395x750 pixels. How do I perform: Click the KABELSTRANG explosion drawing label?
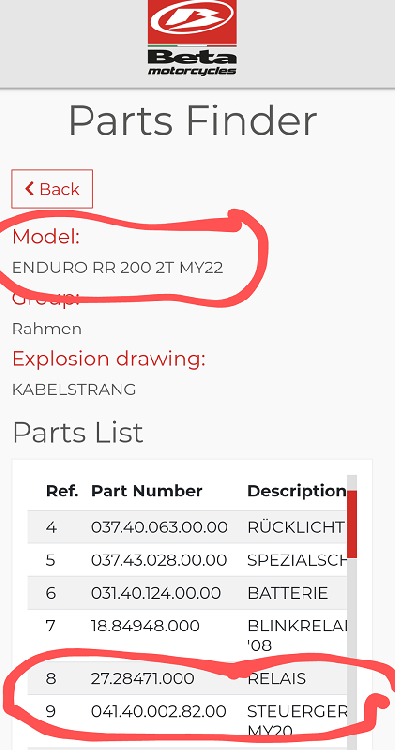click(74, 389)
